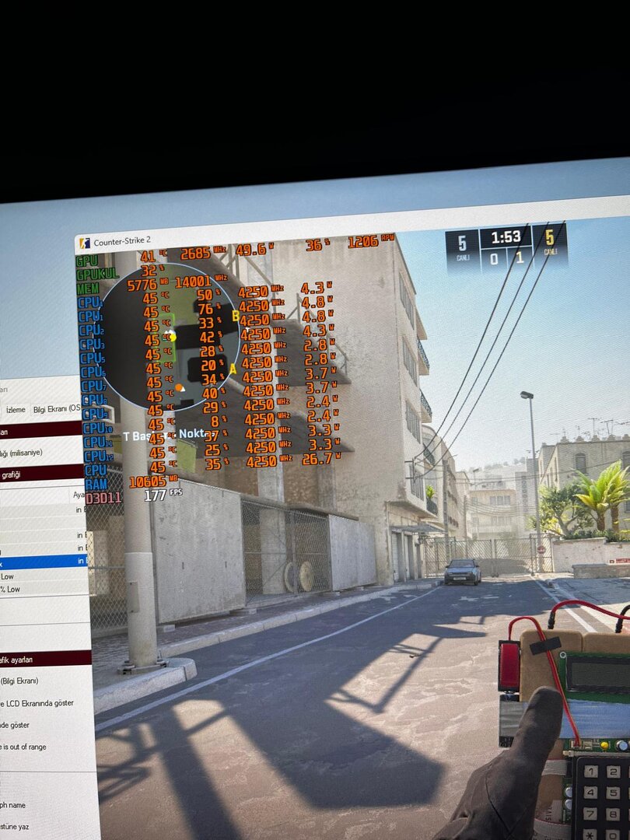
Task: Click the 10605 MB RAM value
Action: point(153,481)
